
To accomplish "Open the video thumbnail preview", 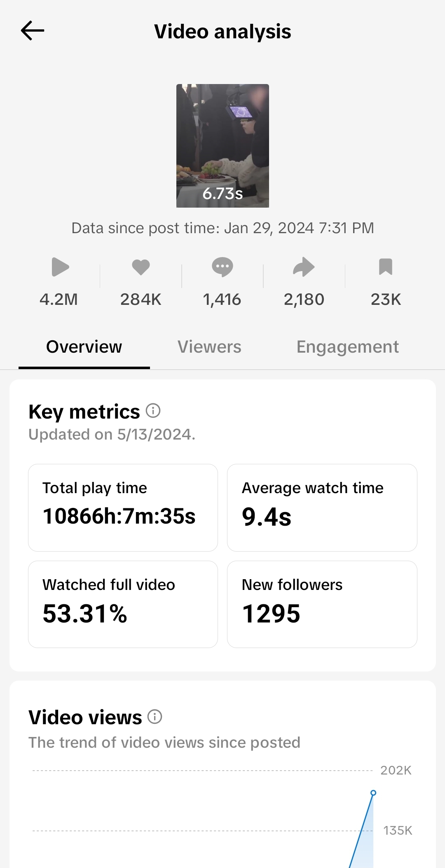I will pyautogui.click(x=222, y=145).
